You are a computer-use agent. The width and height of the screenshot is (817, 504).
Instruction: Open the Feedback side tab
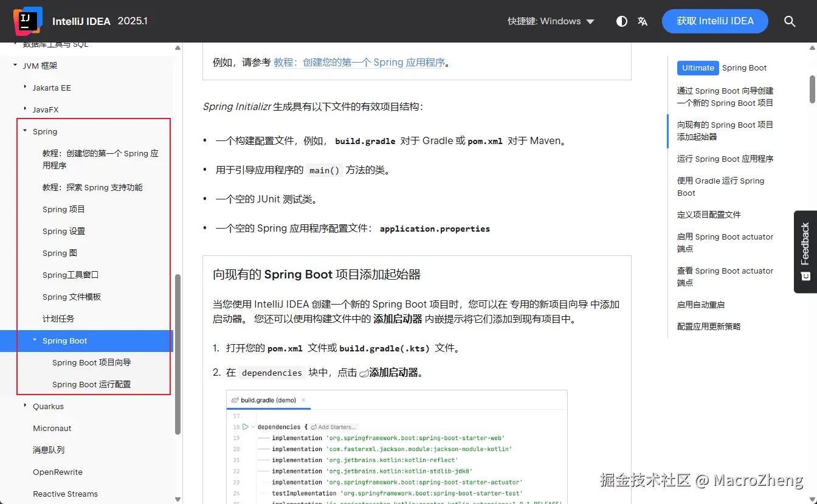click(x=805, y=252)
